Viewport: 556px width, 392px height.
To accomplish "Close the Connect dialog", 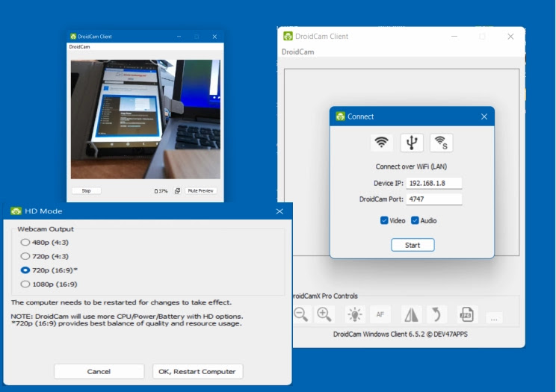I will [x=484, y=116].
